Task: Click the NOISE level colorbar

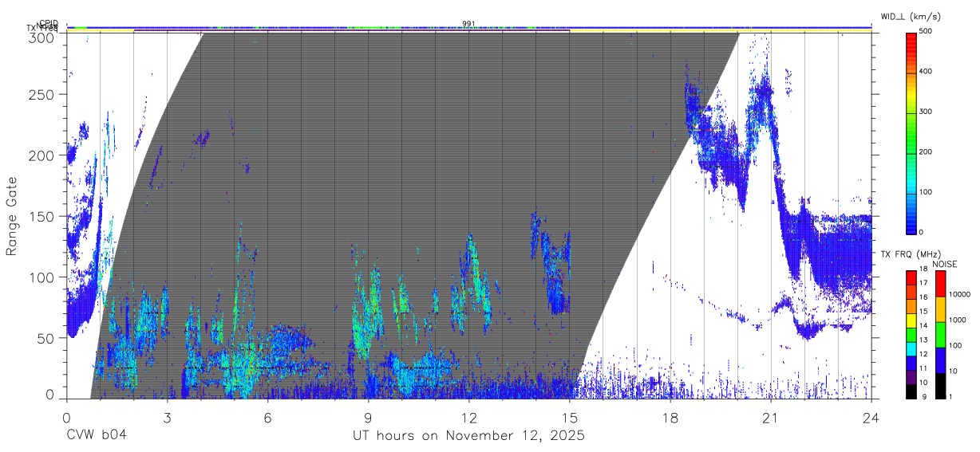Action: tap(941, 335)
